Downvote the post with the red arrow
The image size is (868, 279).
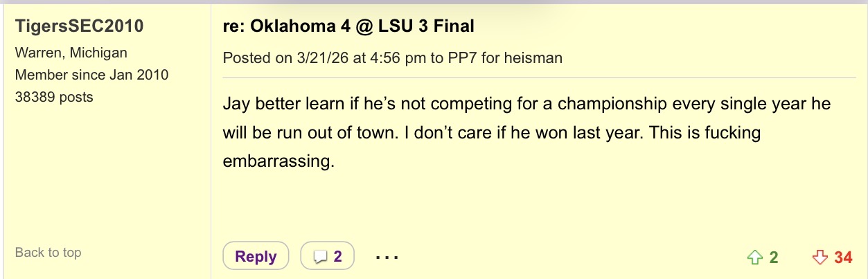pyautogui.click(x=820, y=257)
